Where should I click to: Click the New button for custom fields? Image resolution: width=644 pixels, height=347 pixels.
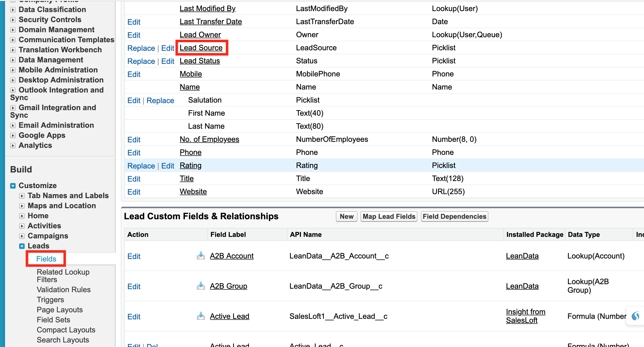click(346, 216)
